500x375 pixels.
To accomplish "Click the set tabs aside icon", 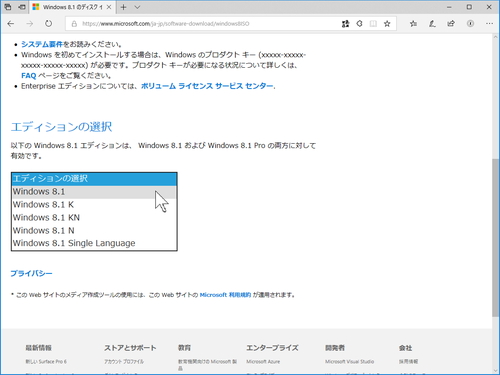I will tap(22, 7).
